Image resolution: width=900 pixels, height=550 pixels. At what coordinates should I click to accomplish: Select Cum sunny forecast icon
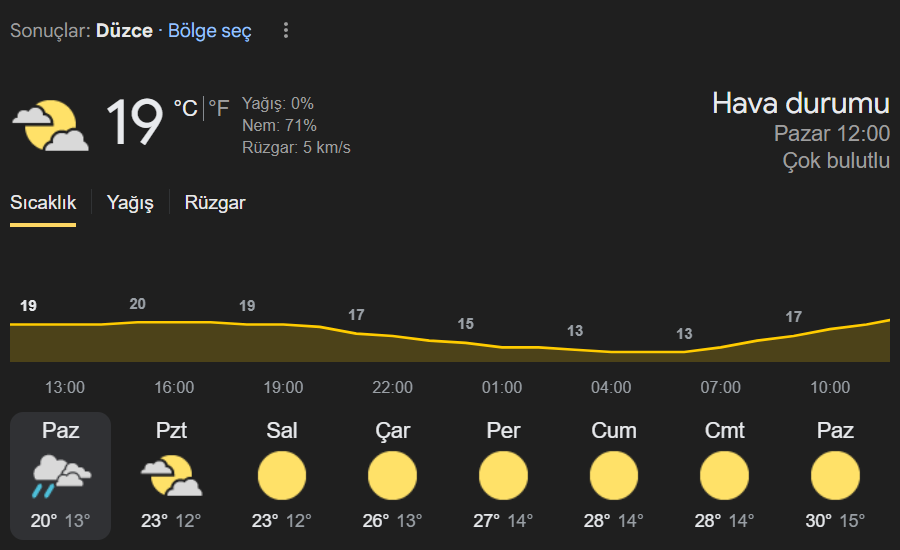click(614, 476)
